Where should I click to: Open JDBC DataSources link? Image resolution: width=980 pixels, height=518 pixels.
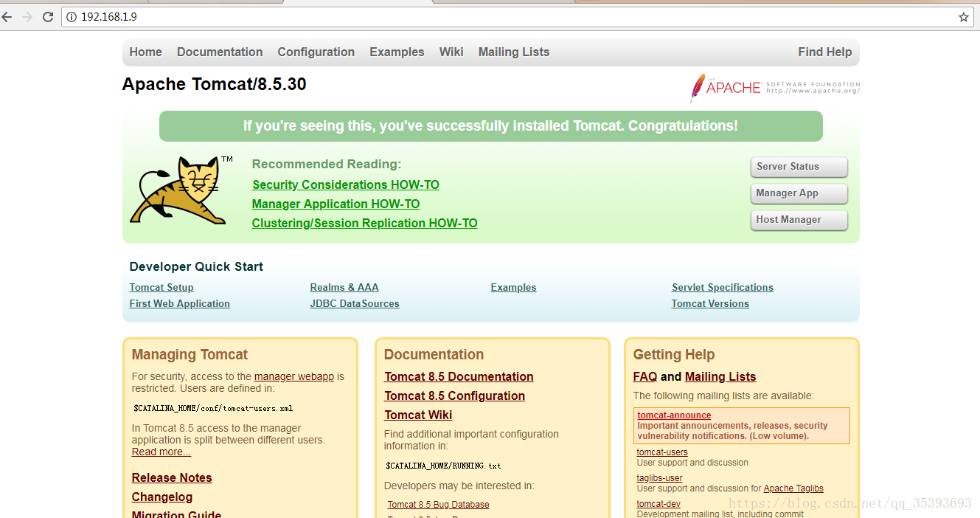(355, 304)
